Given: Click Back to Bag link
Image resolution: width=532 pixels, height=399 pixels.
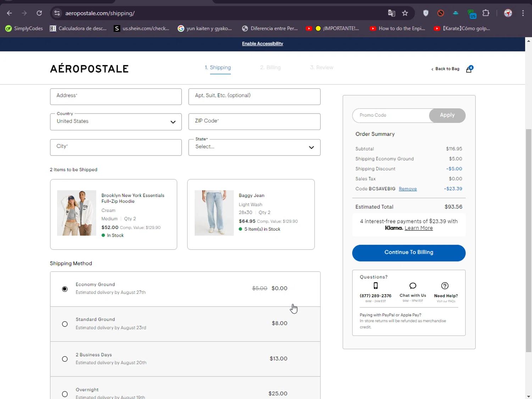Looking at the screenshot, I should [445, 69].
